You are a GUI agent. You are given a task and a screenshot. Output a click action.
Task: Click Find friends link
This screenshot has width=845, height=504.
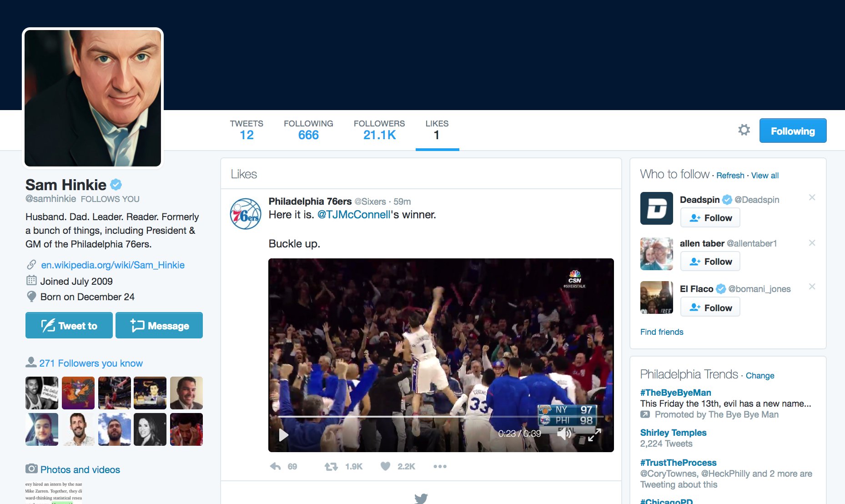click(x=662, y=332)
